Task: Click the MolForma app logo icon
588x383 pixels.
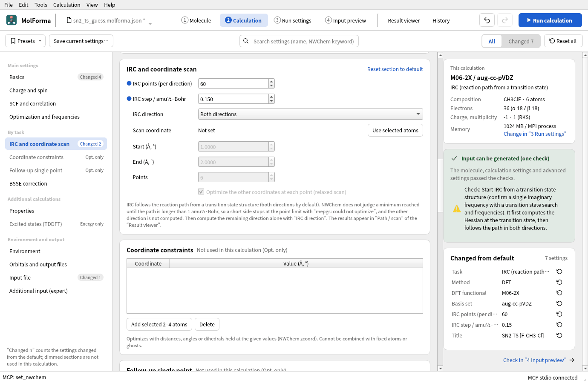Action: pyautogui.click(x=12, y=20)
